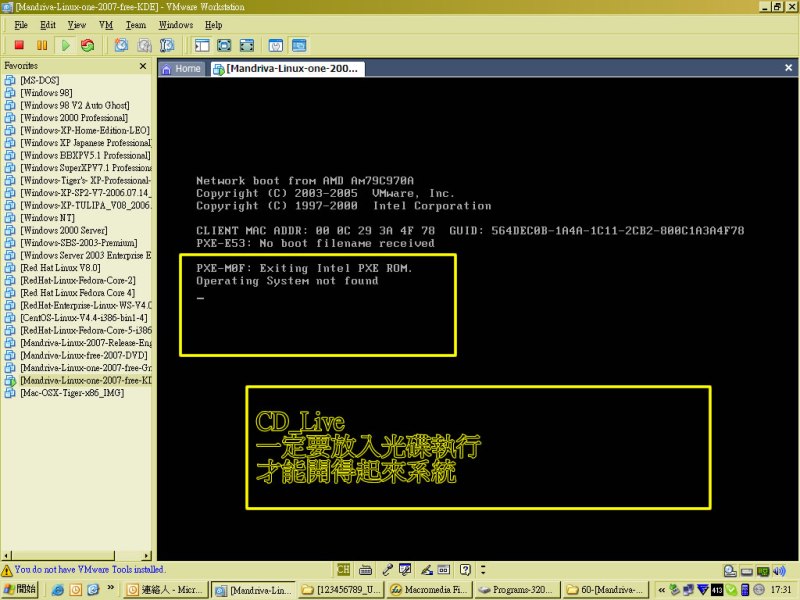Select [Red Hat Linux V8.0] favorite
Viewport: 800px width, 600px height.
tap(53, 267)
